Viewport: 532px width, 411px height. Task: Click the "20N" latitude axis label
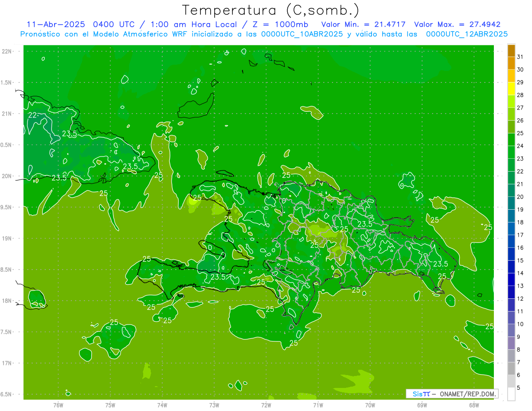click(x=7, y=176)
